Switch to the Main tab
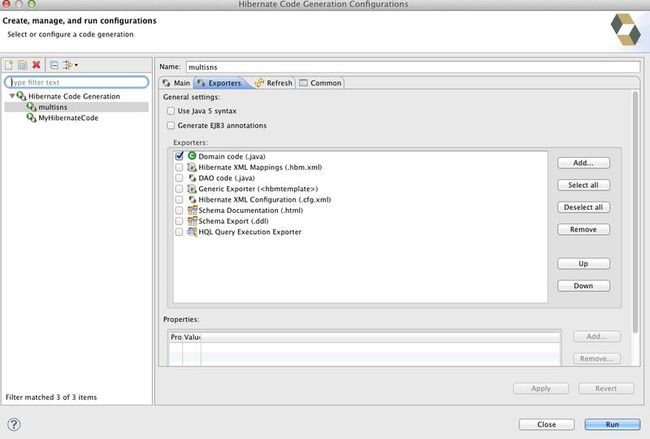 [x=177, y=83]
